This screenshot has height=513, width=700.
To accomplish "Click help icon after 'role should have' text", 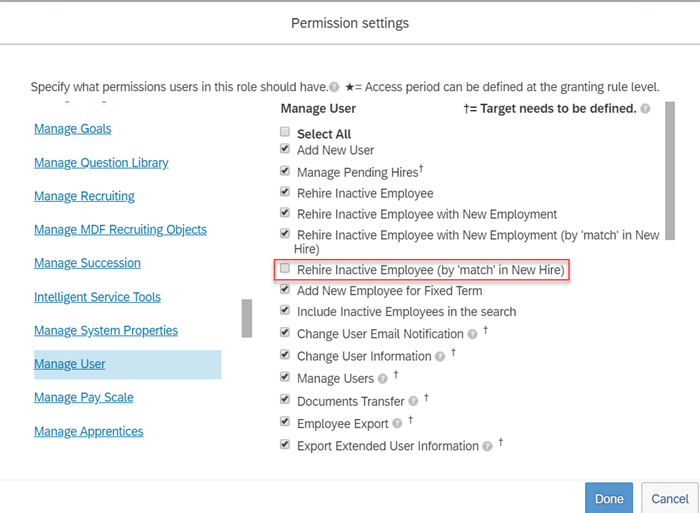I will point(334,87).
